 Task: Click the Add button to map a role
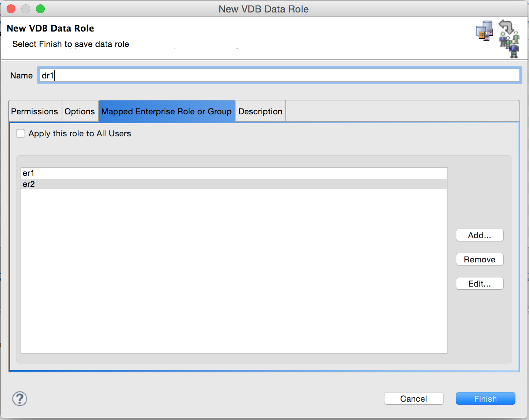pyautogui.click(x=479, y=235)
